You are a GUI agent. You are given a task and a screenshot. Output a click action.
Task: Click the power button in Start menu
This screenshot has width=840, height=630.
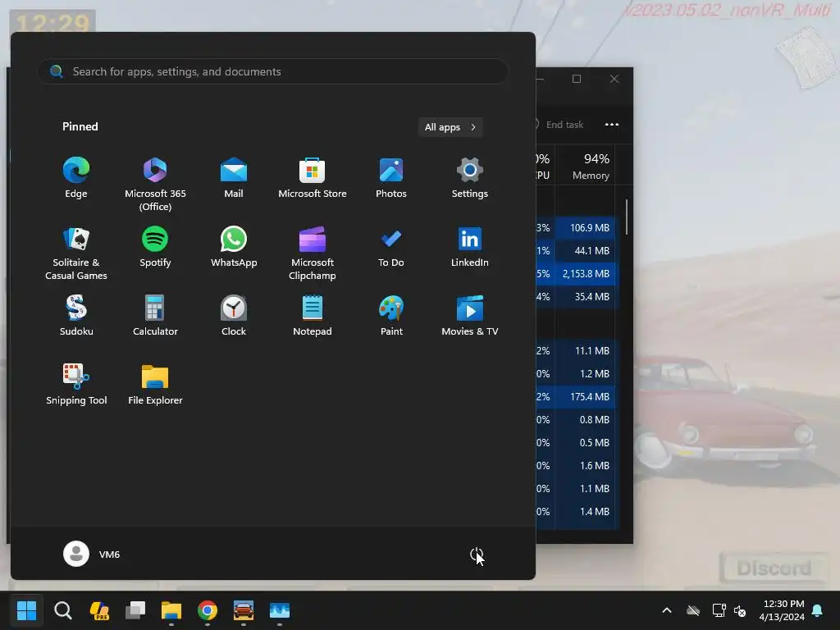coord(477,554)
